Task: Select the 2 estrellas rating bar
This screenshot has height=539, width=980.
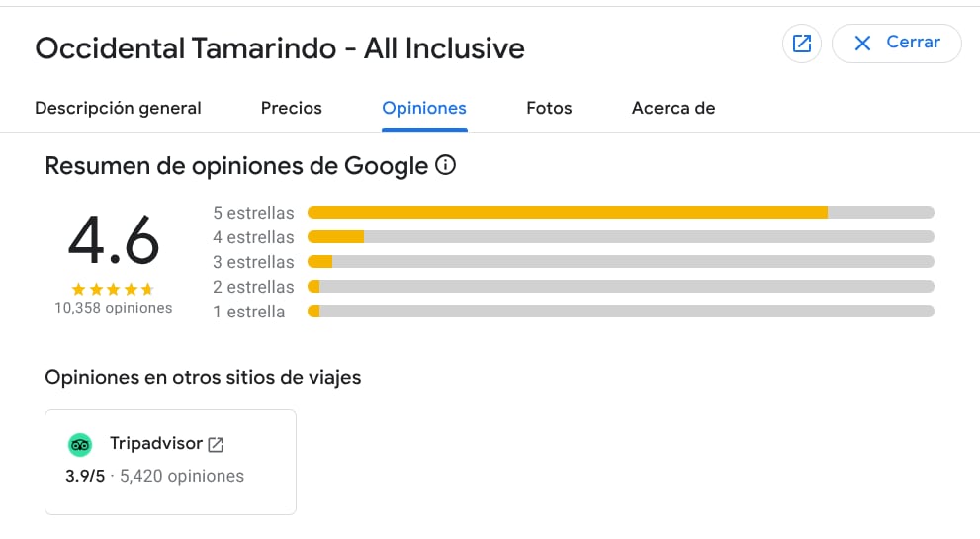Action: point(620,287)
